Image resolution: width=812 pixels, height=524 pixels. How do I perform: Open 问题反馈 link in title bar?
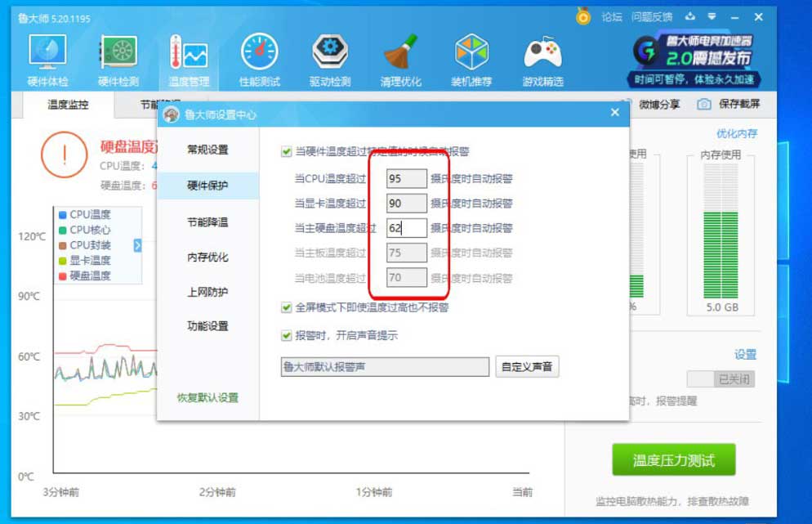651,17
